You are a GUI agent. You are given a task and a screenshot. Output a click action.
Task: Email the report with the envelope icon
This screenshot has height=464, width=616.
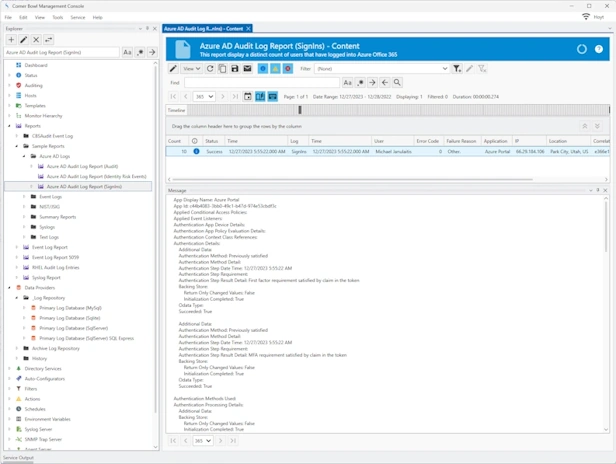click(247, 68)
